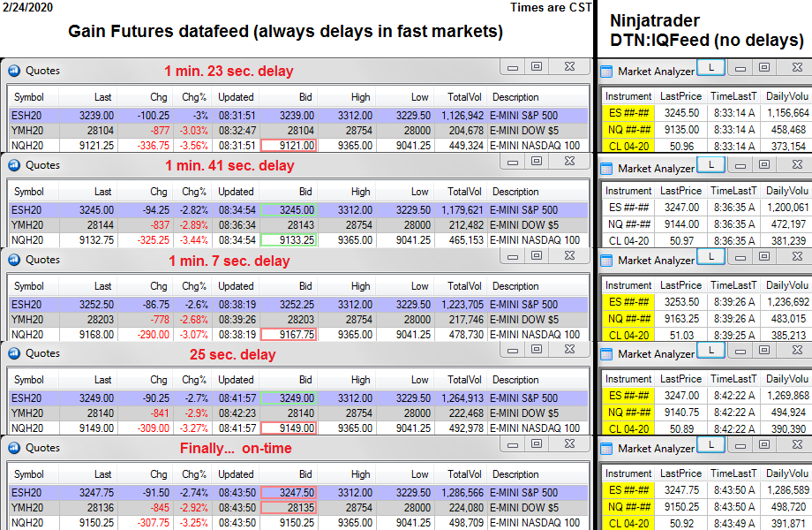The height and width of the screenshot is (530, 812).
Task: Click the NQ LastPrice 9140.75
Action: 681,413
